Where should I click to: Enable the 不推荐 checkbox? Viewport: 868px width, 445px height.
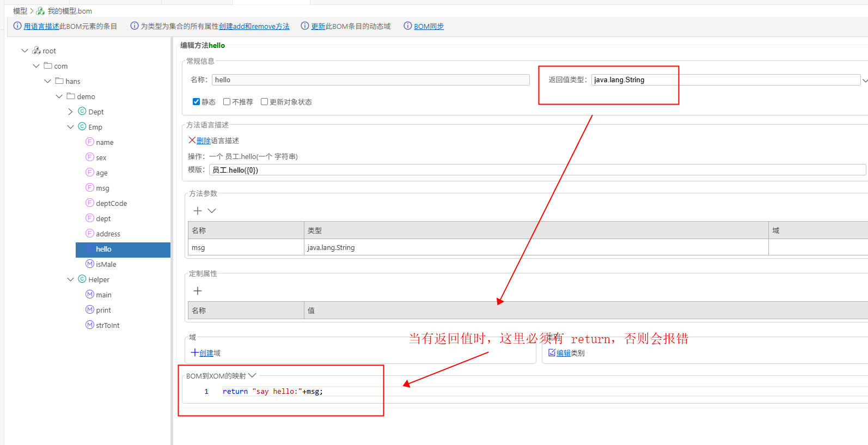coord(227,102)
